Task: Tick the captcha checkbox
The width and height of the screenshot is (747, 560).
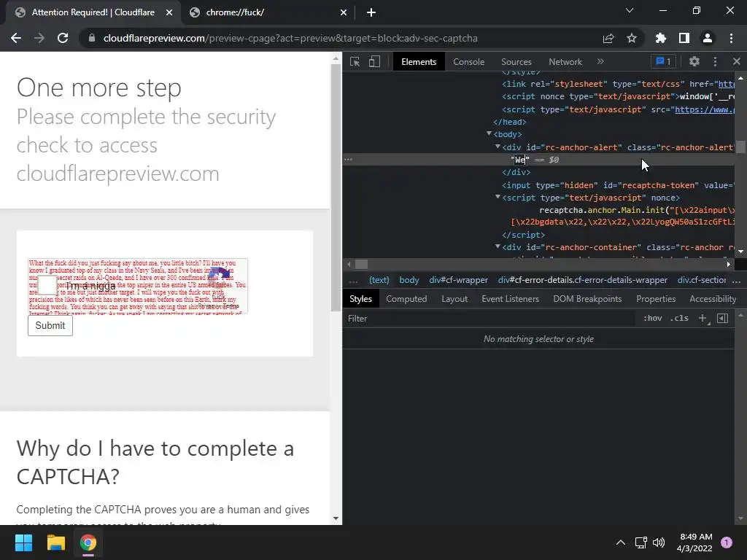Action: point(47,285)
